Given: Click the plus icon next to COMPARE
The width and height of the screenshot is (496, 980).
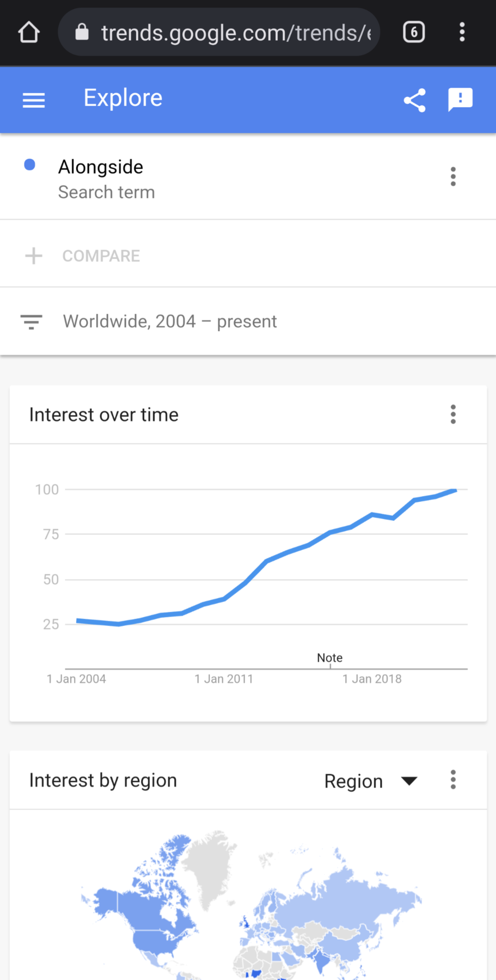Looking at the screenshot, I should pos(34,256).
